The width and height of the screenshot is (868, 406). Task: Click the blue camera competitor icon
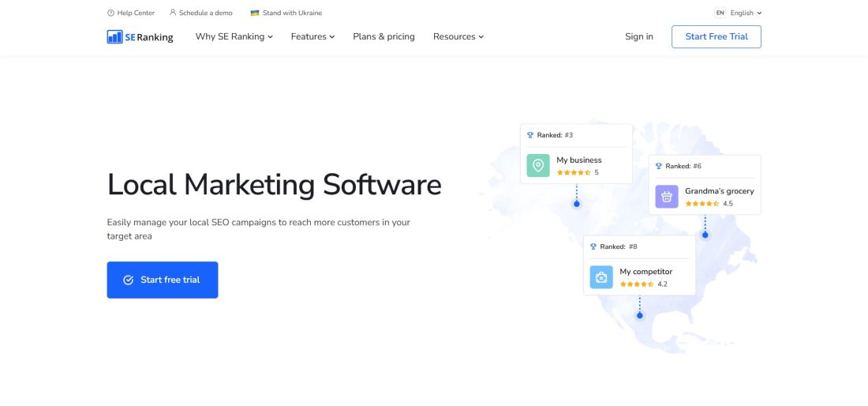(601, 277)
